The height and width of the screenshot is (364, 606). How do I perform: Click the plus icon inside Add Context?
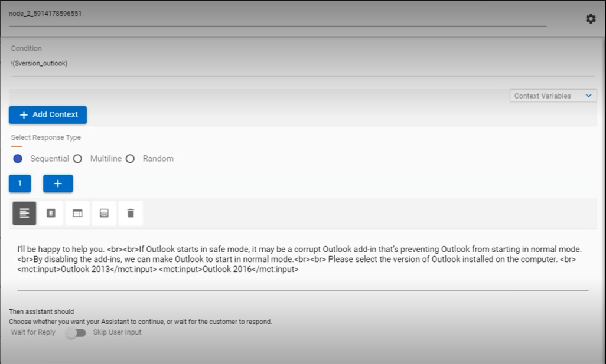coord(24,114)
